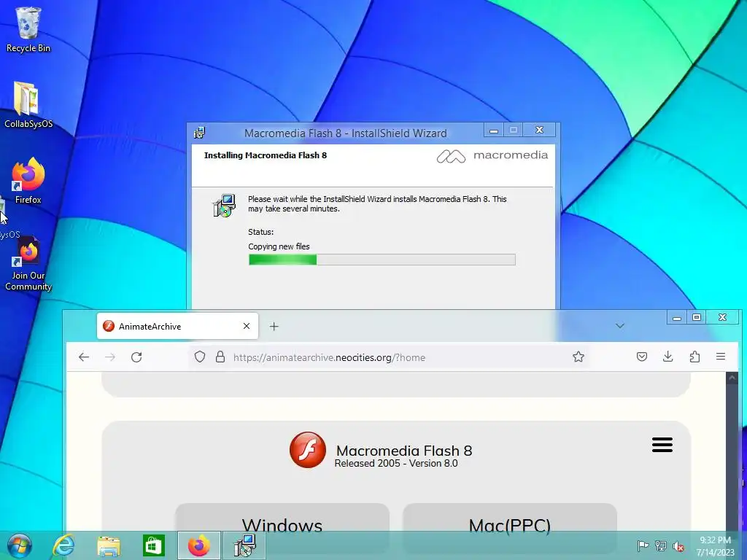Image resolution: width=747 pixels, height=560 pixels.
Task: Click the muted volume tray icon
Action: (678, 545)
